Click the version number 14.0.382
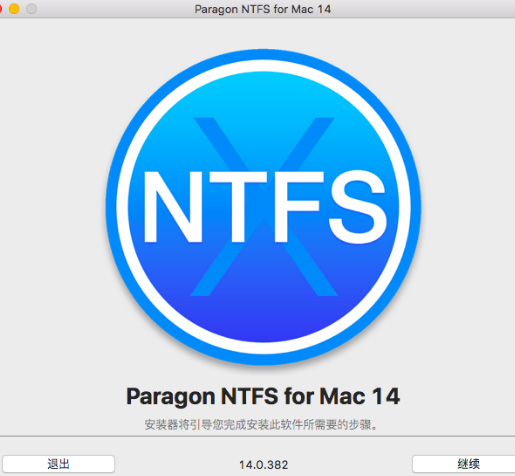Viewport: 515px width, 476px height. (x=263, y=464)
